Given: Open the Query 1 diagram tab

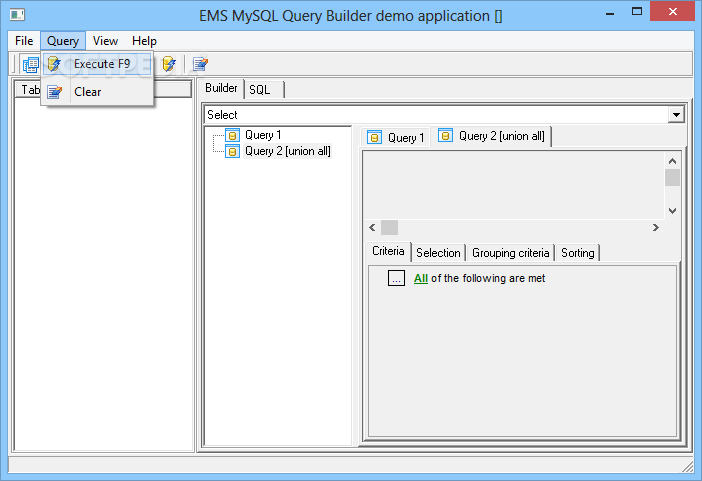Looking at the screenshot, I should coord(395,137).
